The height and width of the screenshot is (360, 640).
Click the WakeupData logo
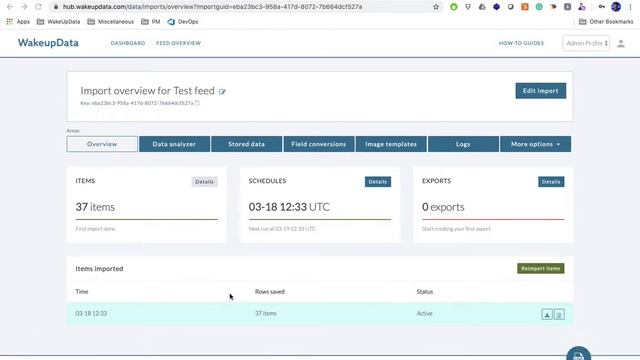click(x=48, y=43)
